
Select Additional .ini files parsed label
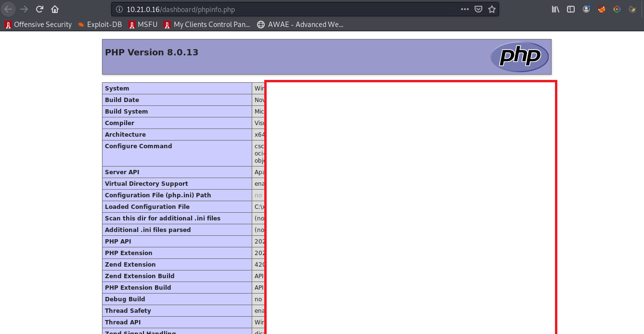click(148, 230)
